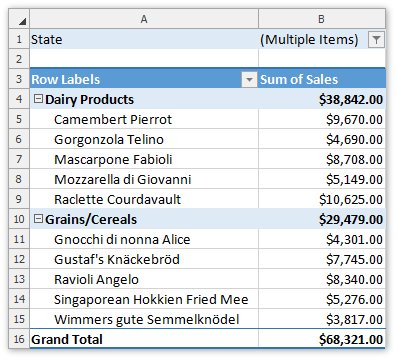Select the $38,842.00 cell

point(322,99)
